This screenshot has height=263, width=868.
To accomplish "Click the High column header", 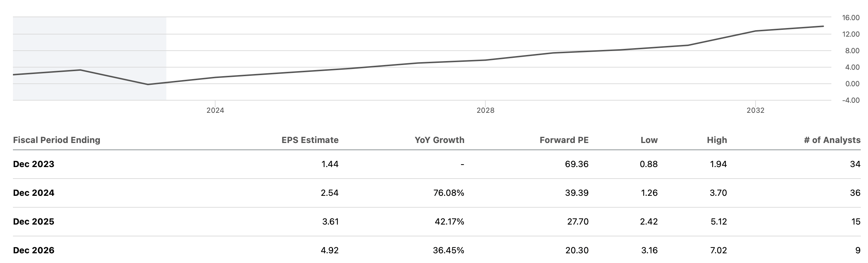I will pyautogui.click(x=717, y=140).
